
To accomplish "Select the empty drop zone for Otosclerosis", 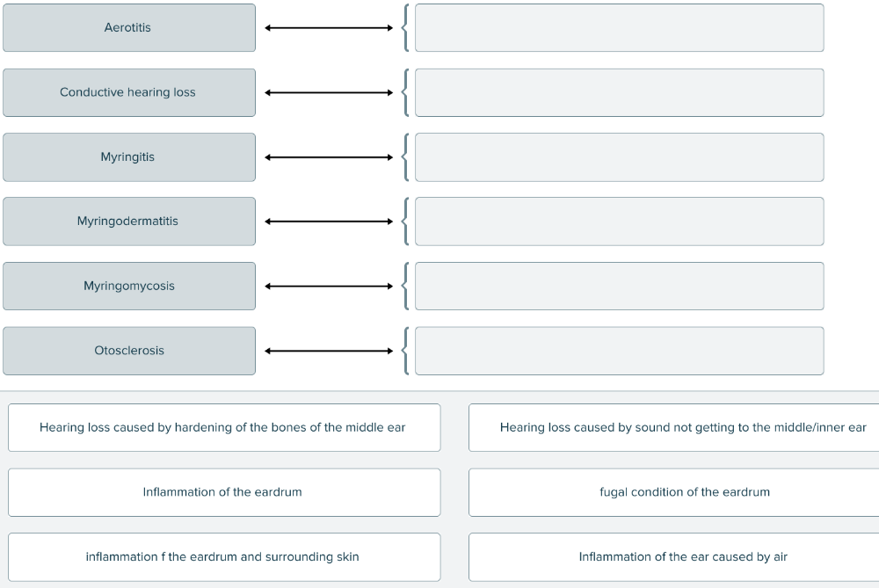I will point(619,351).
